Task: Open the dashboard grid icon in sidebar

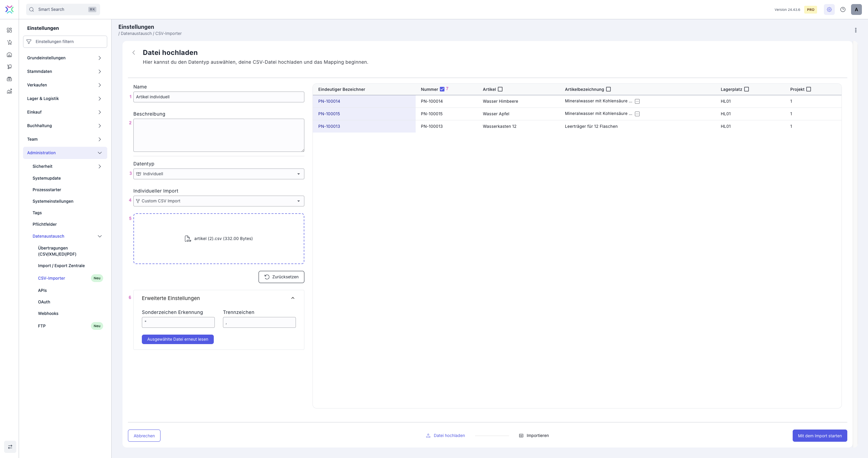Action: tap(10, 30)
